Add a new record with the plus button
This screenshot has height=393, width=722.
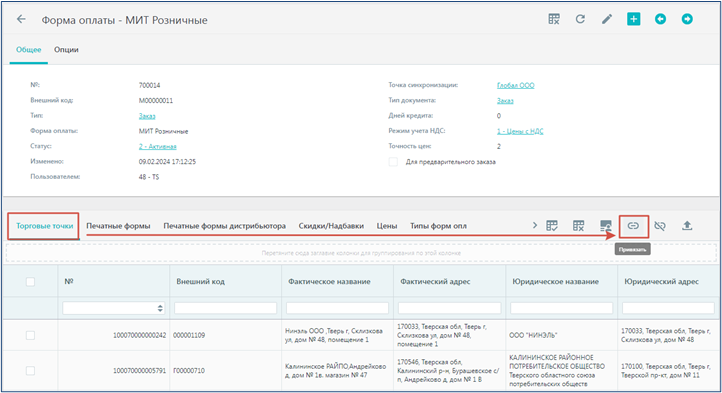pyautogui.click(x=634, y=19)
